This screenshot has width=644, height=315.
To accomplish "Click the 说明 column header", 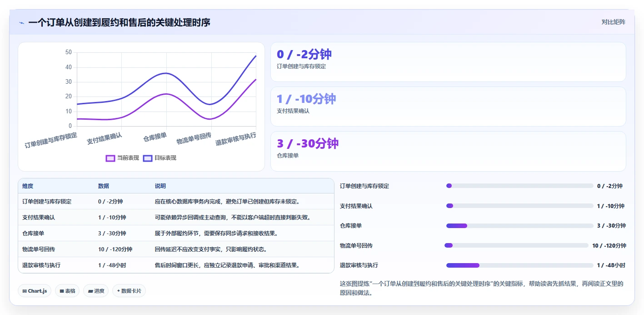I will 160,186.
